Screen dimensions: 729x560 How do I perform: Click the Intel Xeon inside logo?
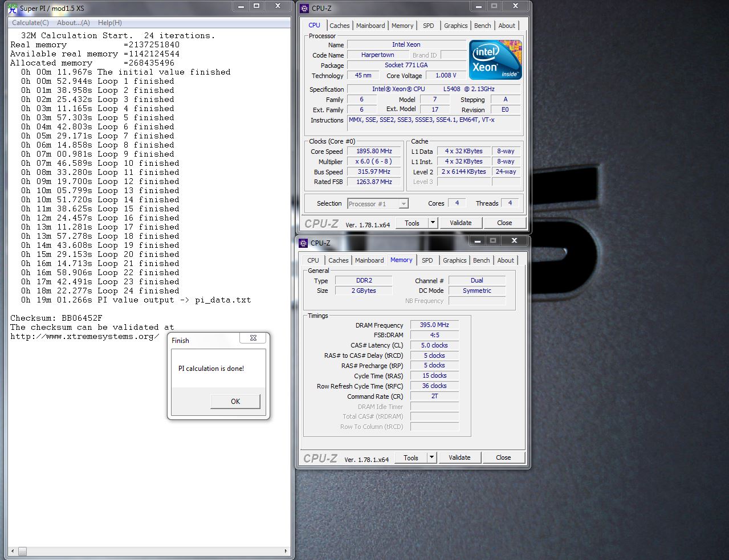coord(495,60)
